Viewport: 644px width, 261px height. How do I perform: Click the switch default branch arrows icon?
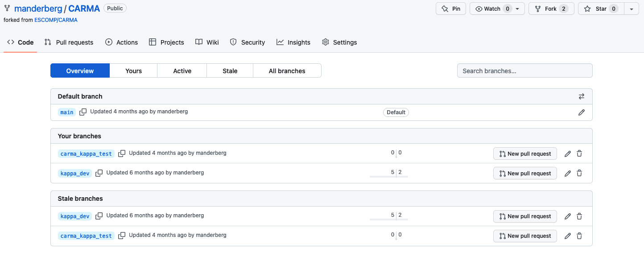coord(581,96)
